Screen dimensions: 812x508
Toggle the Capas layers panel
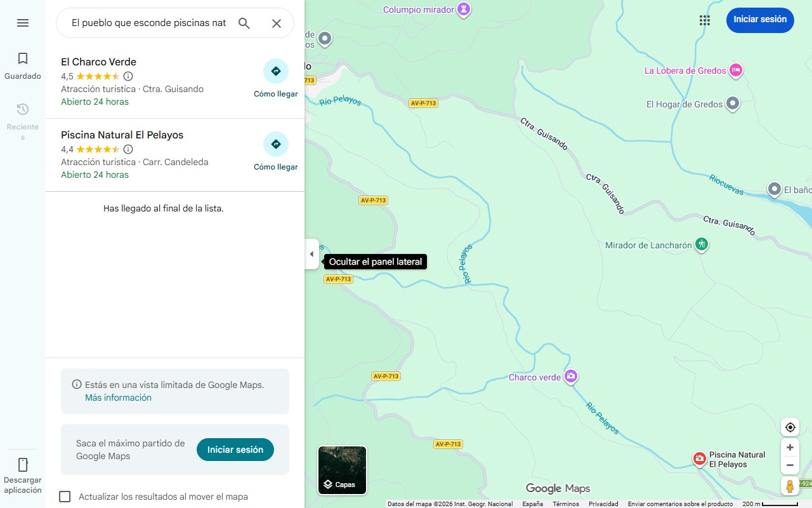click(342, 470)
